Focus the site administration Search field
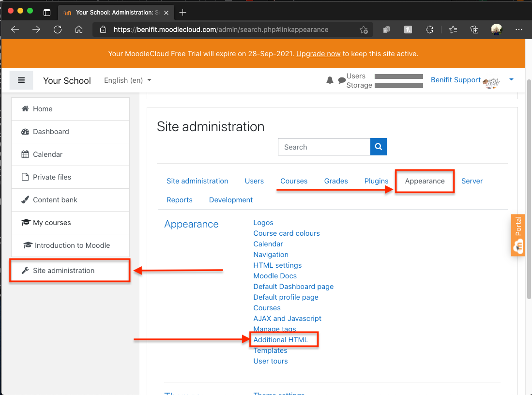Viewport: 532px width, 395px height. [x=324, y=147]
